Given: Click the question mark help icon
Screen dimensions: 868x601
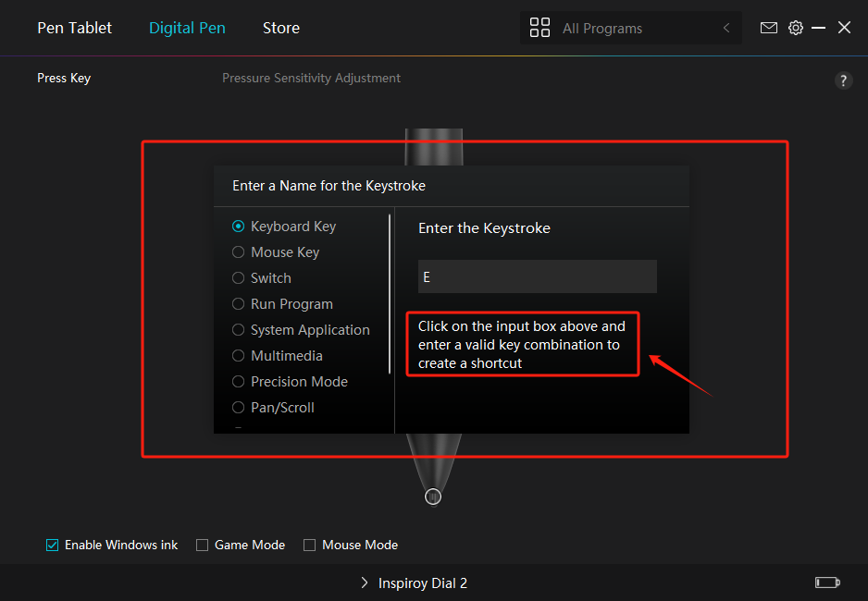Looking at the screenshot, I should tap(843, 80).
